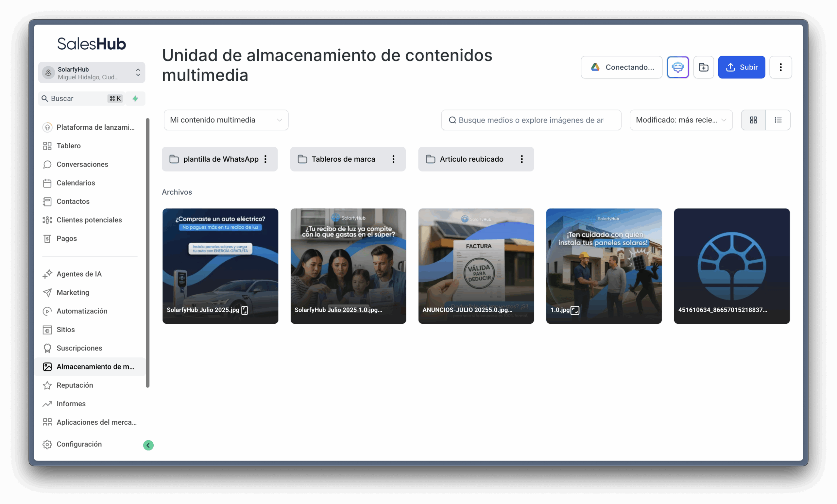Collapse the sidebar with green arrow toggle
This screenshot has width=837, height=504.
point(148,445)
